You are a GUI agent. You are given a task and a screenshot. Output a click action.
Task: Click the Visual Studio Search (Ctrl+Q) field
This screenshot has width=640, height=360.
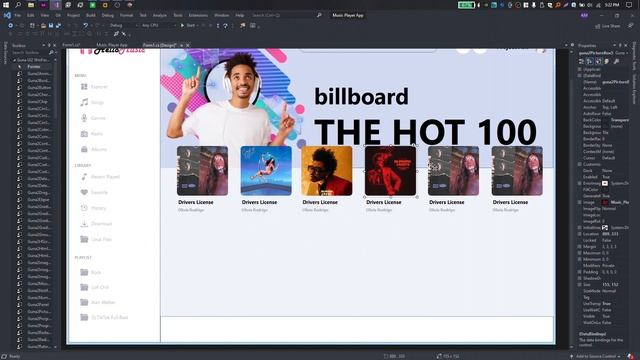pos(282,15)
